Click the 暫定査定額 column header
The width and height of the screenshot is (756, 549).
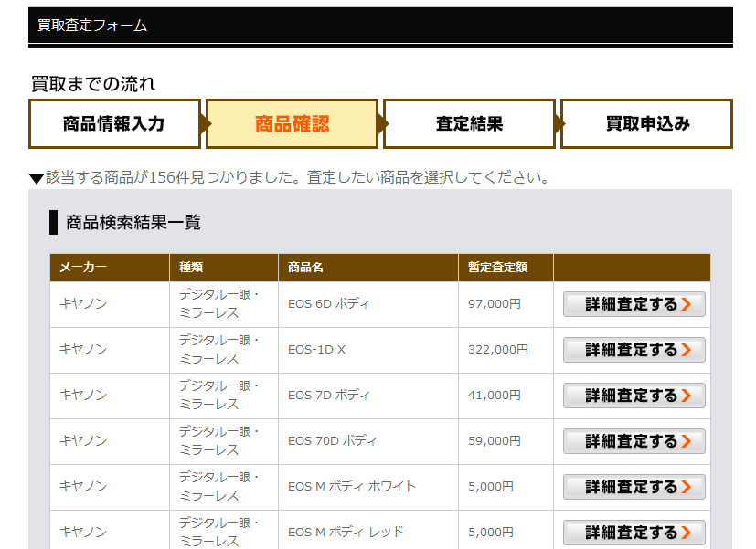click(x=506, y=268)
